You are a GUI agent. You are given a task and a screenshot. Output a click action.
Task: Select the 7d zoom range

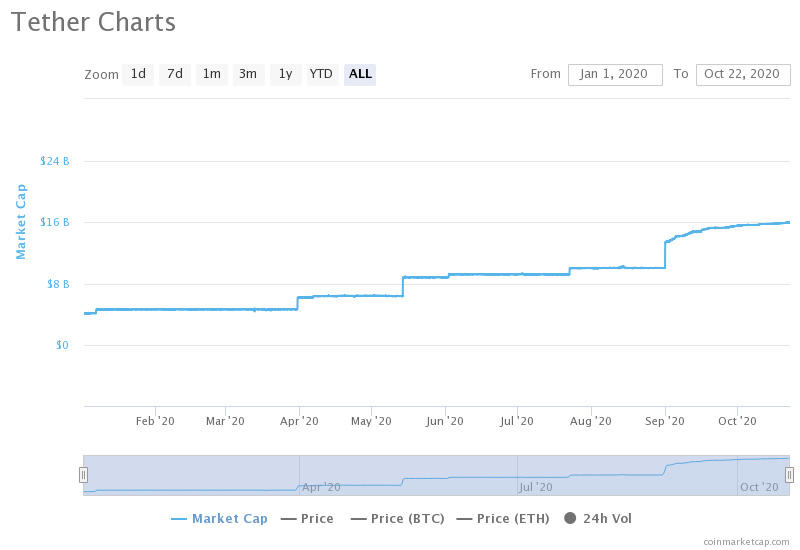coord(175,74)
